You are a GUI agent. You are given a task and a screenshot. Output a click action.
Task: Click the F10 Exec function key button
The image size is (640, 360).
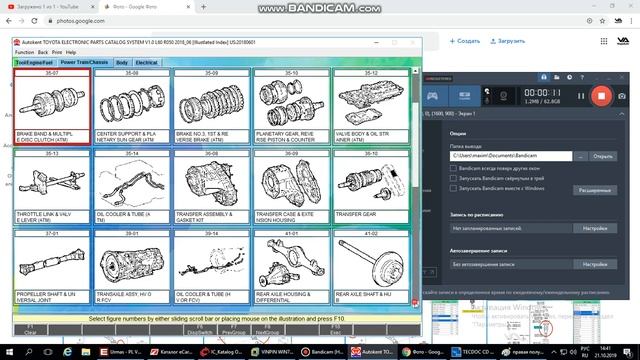[336, 330]
